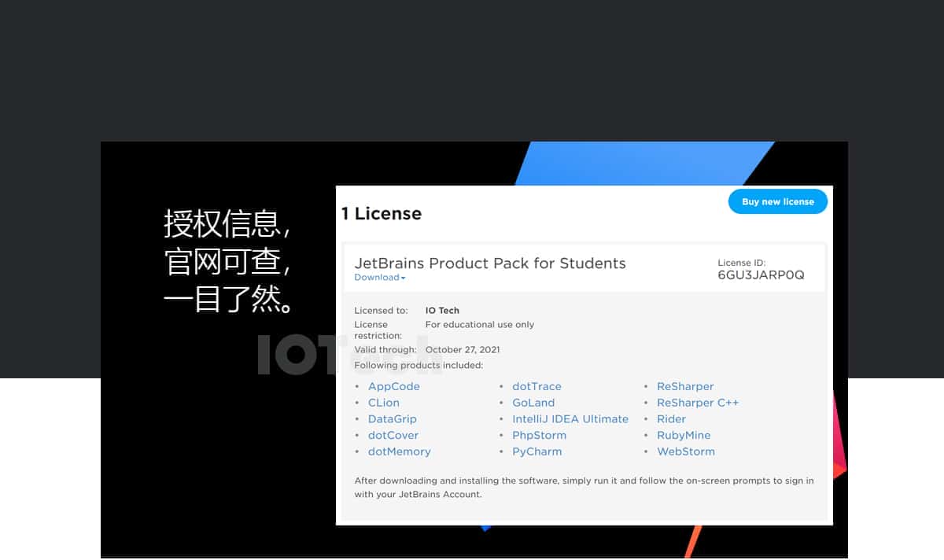The image size is (944, 560).
Task: Open the IntelliJ IDEA Ultimate link
Action: pos(570,419)
